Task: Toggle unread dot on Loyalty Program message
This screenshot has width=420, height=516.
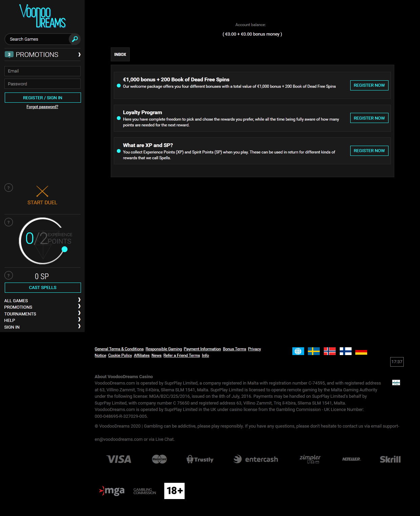Action: point(119,118)
